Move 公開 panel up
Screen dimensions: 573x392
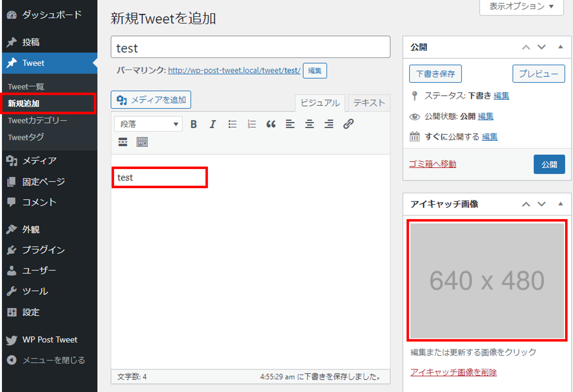[526, 47]
